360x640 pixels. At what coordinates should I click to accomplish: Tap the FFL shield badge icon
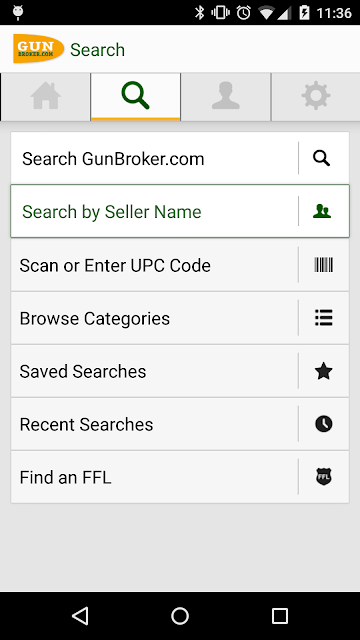coord(324,477)
